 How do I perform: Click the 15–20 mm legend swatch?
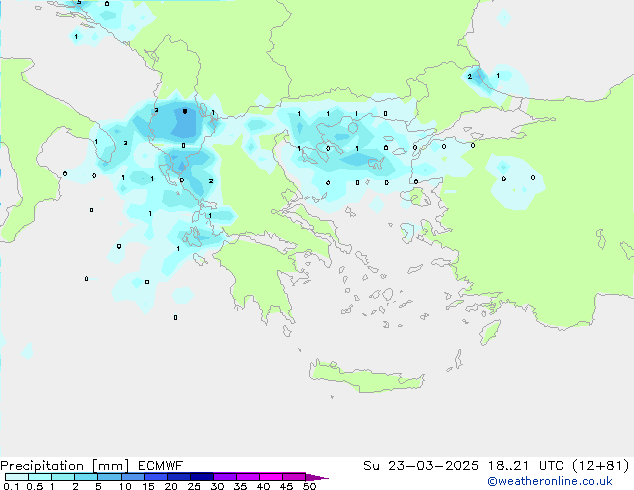coord(156,476)
